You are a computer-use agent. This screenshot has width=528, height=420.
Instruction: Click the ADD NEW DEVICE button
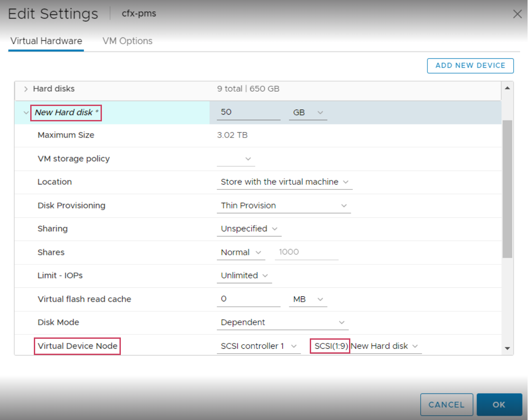[x=470, y=65]
